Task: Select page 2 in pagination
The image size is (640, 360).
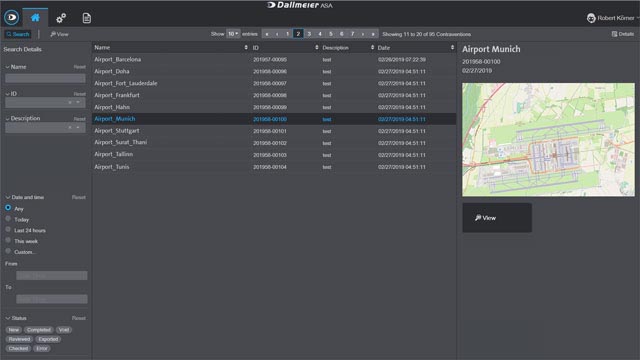Action: (x=298, y=34)
